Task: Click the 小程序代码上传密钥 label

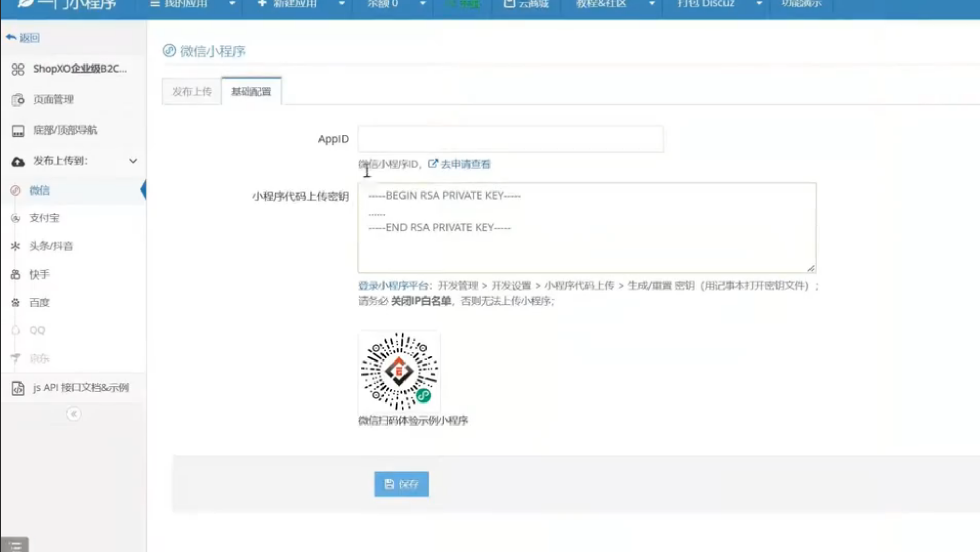Action: [x=301, y=196]
